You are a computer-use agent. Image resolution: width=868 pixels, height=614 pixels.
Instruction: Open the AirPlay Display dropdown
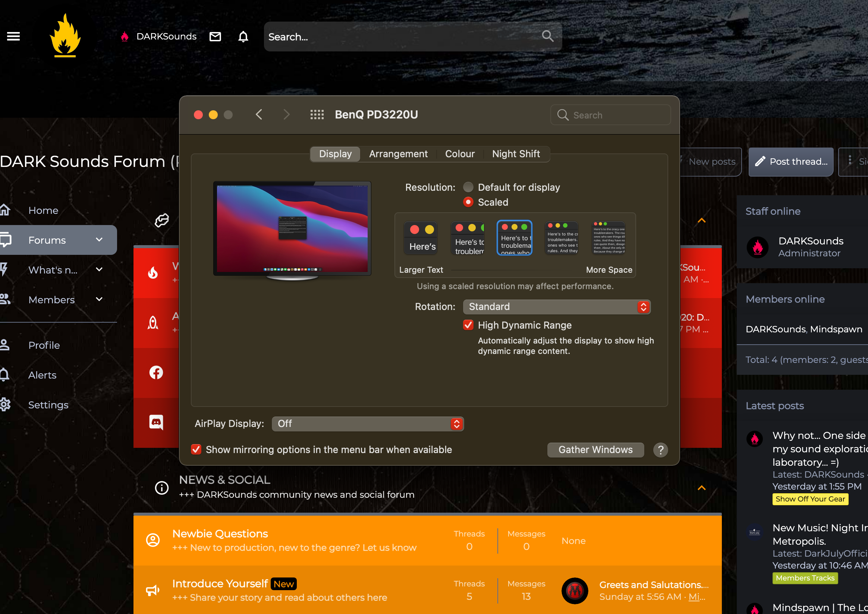pyautogui.click(x=367, y=424)
